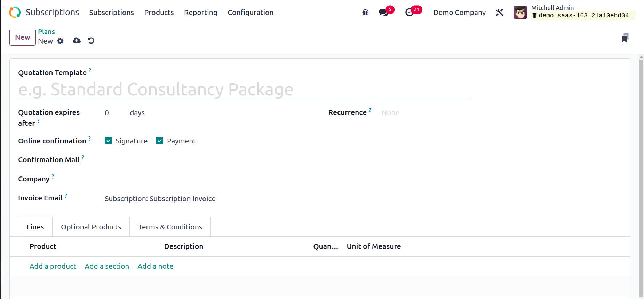
Task: Open the Invoice Email template dropdown
Action: (160, 199)
